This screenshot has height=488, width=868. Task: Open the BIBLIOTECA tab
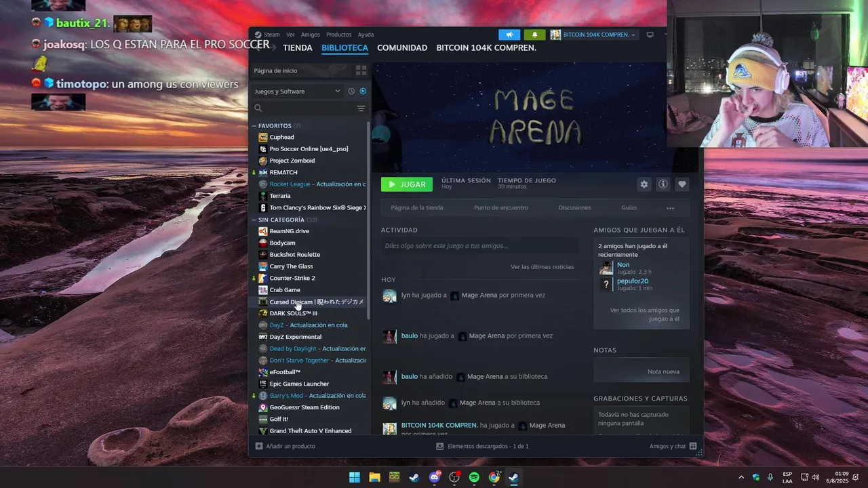pos(344,48)
